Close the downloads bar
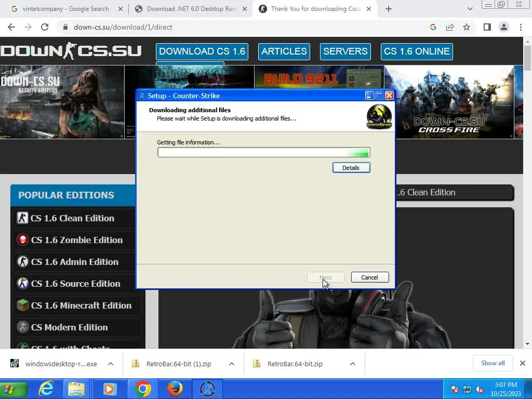Screen dimensions: 532x399 [523, 363]
